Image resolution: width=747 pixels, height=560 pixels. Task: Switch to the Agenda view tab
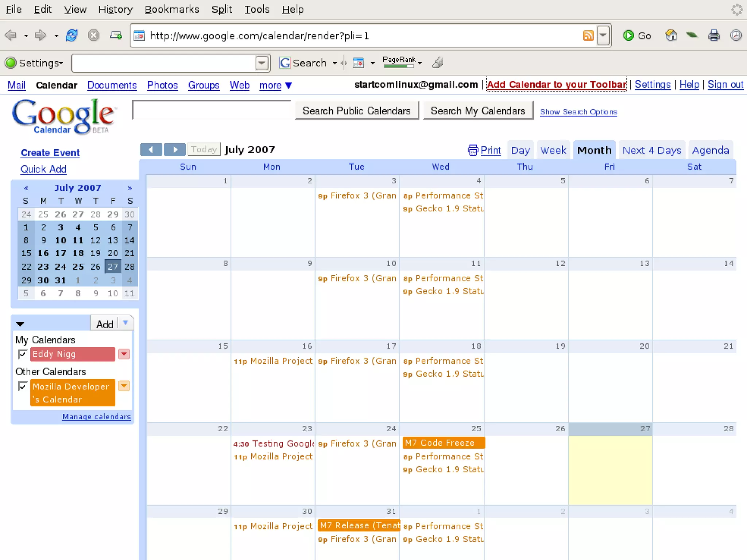[710, 150]
